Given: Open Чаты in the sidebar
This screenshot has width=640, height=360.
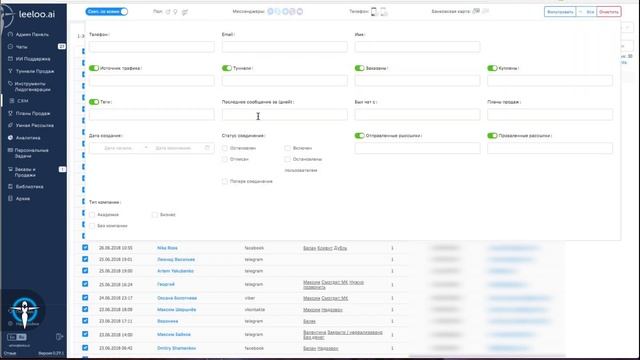Looking at the screenshot, I should coord(21,47).
